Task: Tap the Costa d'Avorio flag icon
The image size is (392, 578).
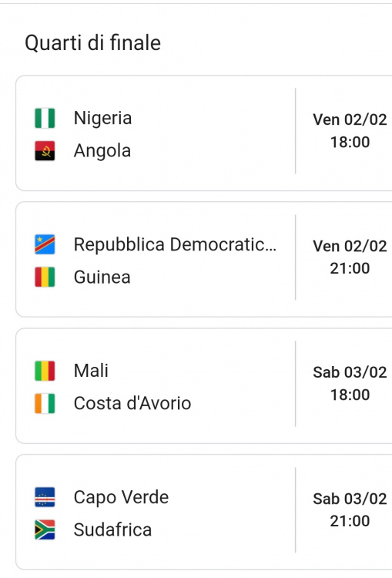Action: coord(45,404)
